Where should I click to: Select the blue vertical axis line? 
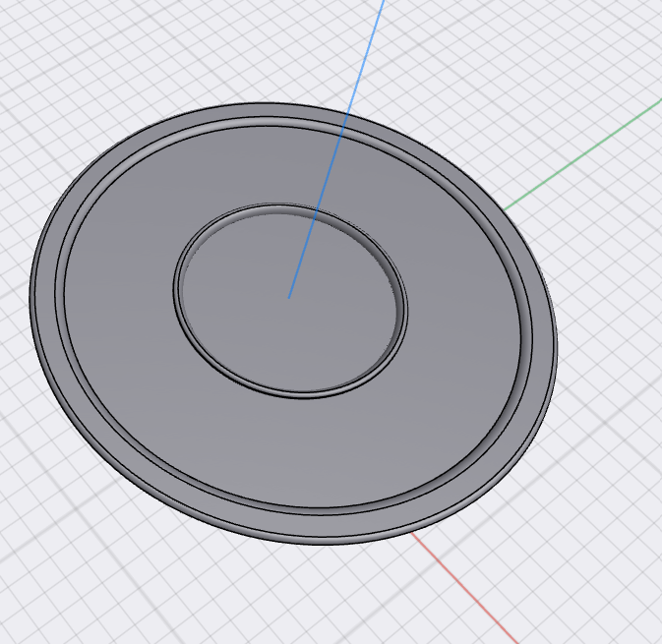point(336,148)
